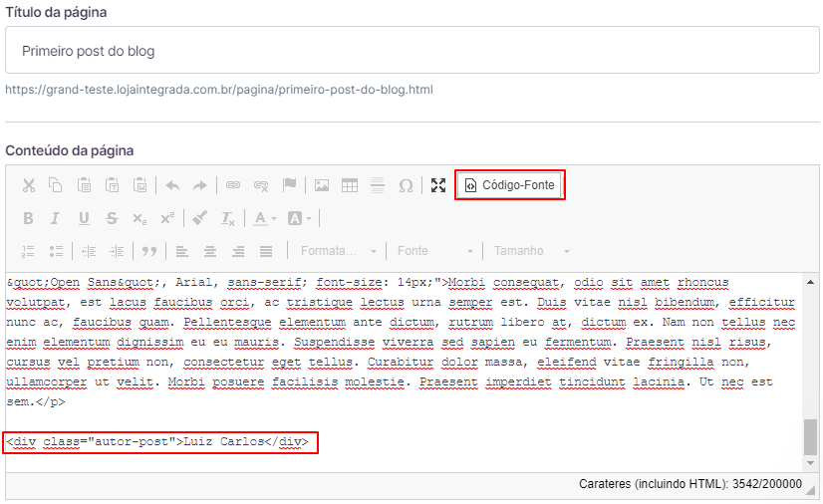Image resolution: width=823 pixels, height=504 pixels.
Task: Insert a link with the chain icon
Action: [233, 185]
